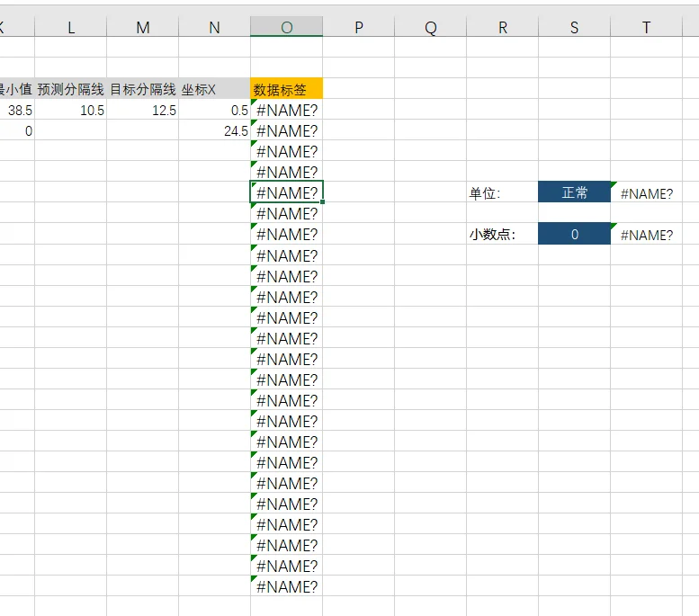Select the dark blue 正常 cell

tap(574, 192)
